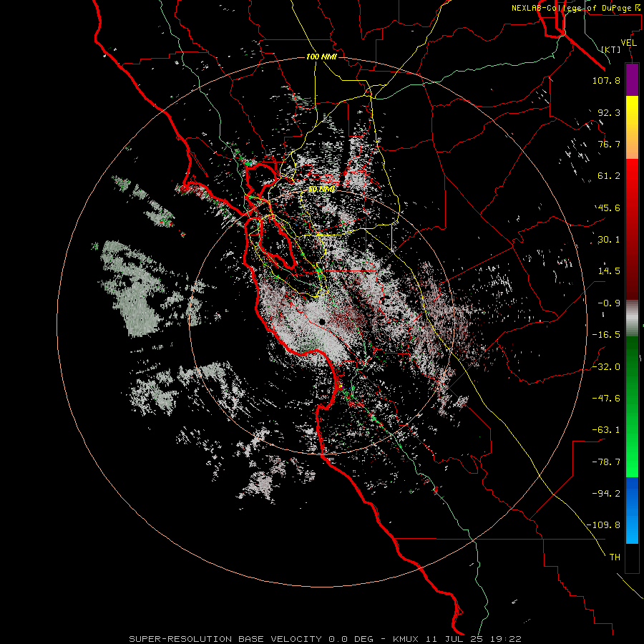Click the TH threshold label

pyautogui.click(x=615, y=557)
